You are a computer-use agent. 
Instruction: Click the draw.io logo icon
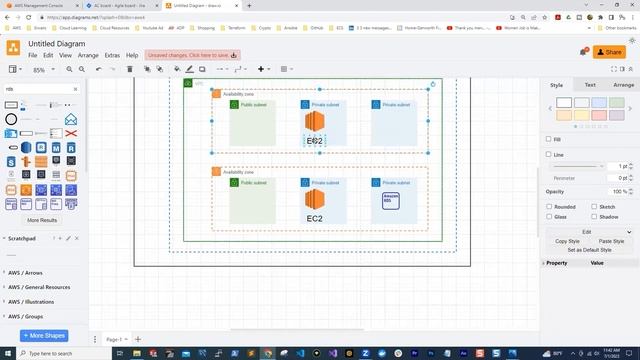[13, 48]
